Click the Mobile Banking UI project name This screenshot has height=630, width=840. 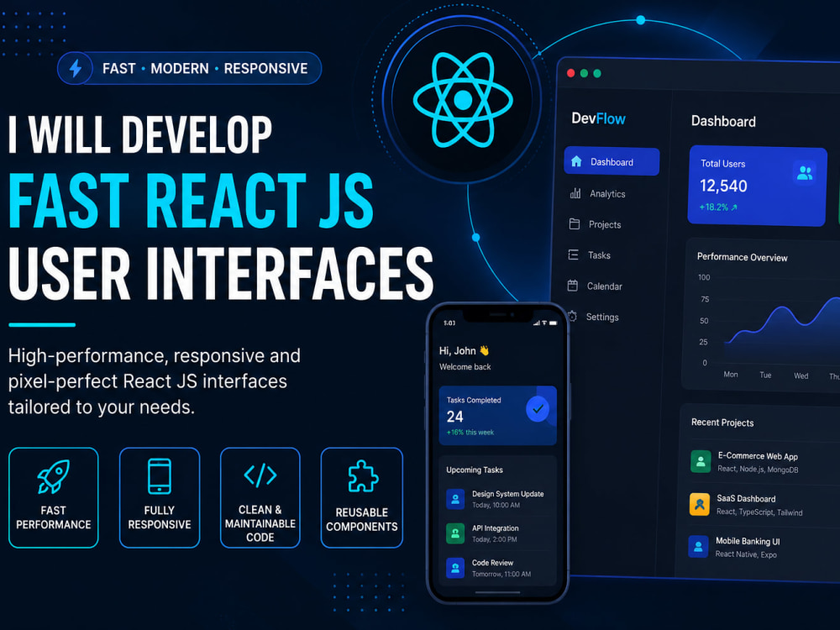point(748,541)
